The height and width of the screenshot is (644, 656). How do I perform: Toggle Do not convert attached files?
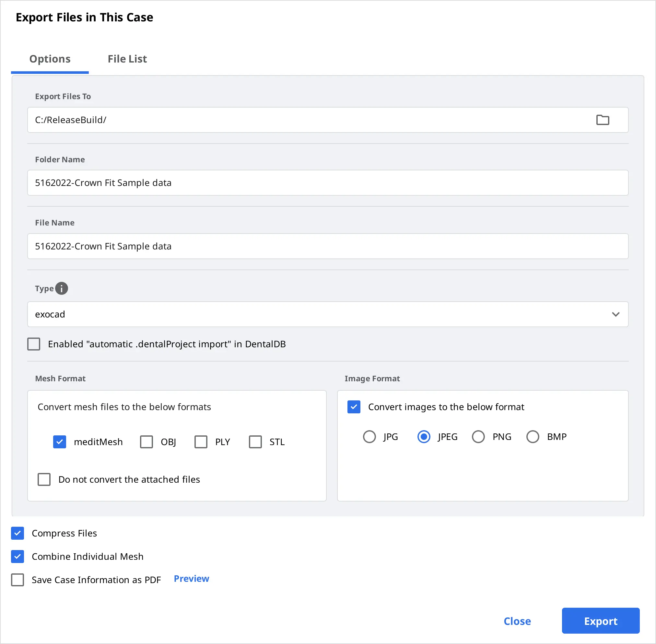point(44,479)
